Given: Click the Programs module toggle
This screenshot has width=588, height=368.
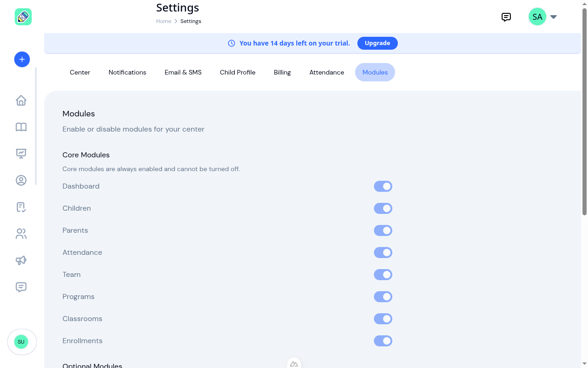Looking at the screenshot, I should [383, 297].
